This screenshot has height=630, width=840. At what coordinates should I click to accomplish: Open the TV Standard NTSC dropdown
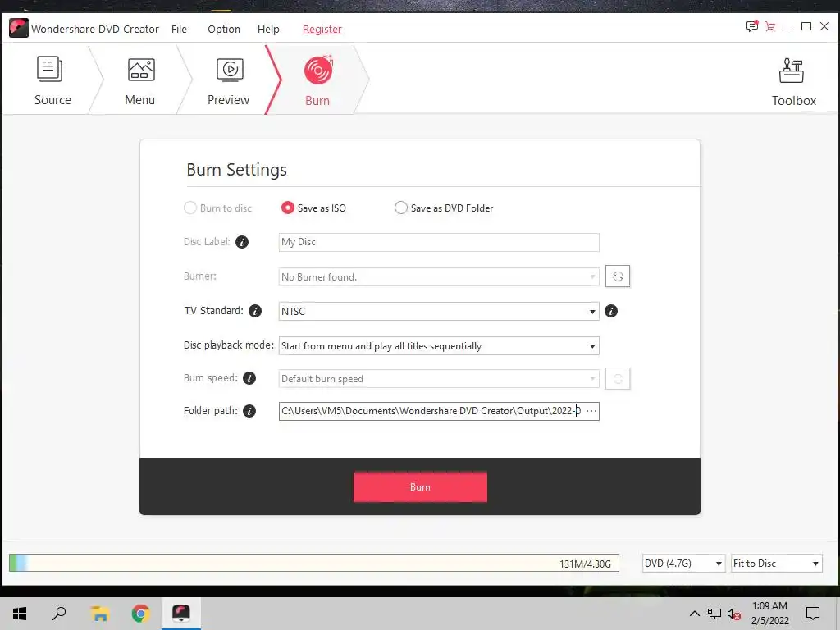[x=439, y=311]
